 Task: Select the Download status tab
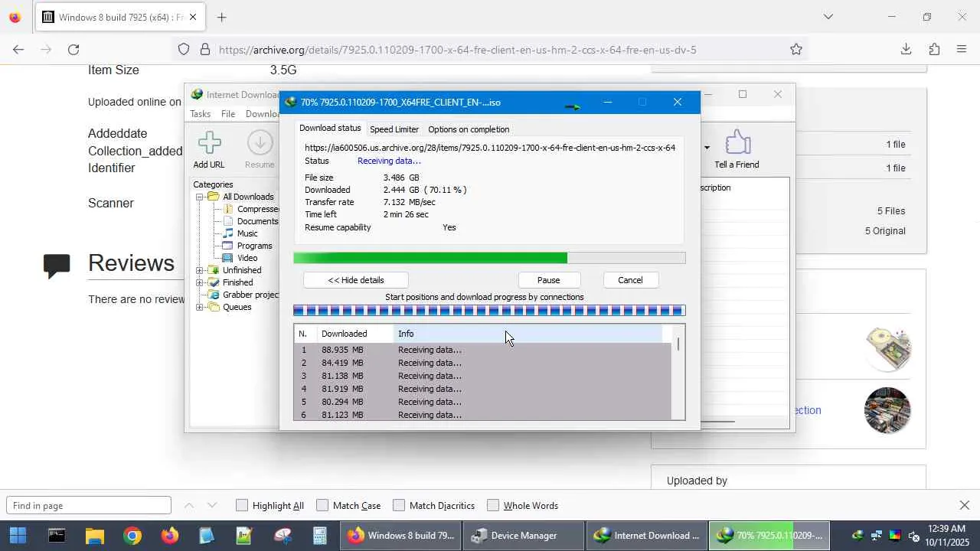(330, 129)
